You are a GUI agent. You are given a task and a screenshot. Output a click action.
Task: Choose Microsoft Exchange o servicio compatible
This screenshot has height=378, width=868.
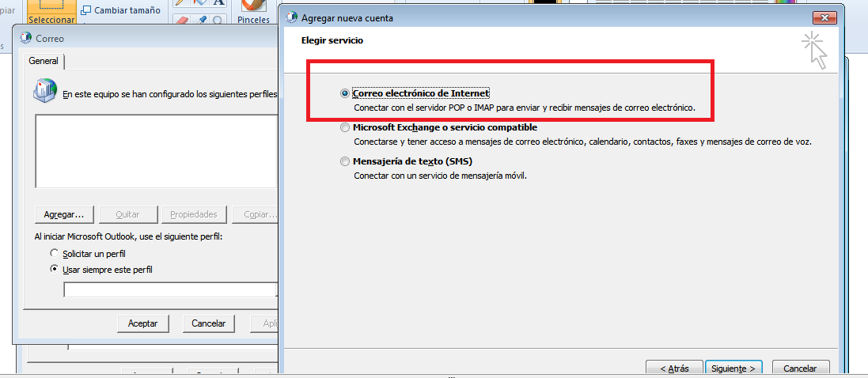click(345, 128)
